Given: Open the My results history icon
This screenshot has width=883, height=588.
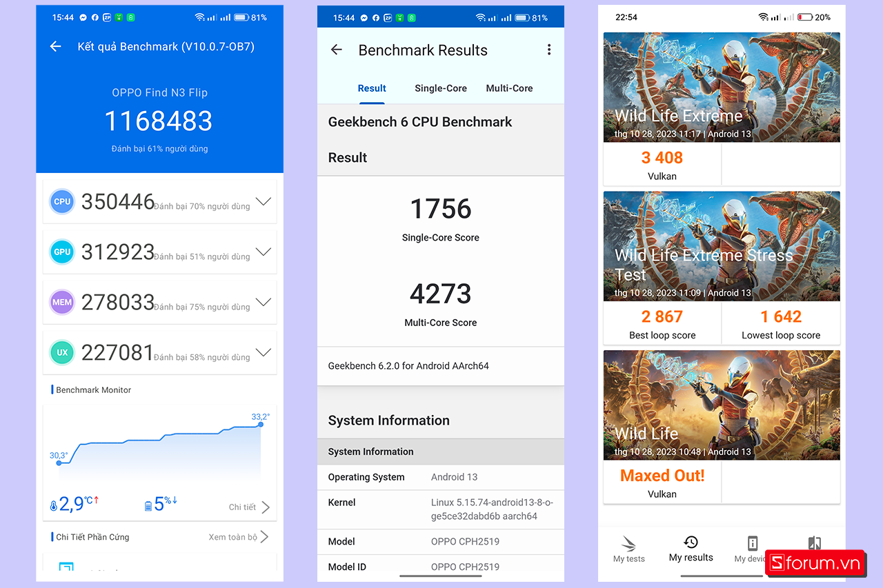Looking at the screenshot, I should (x=691, y=542).
